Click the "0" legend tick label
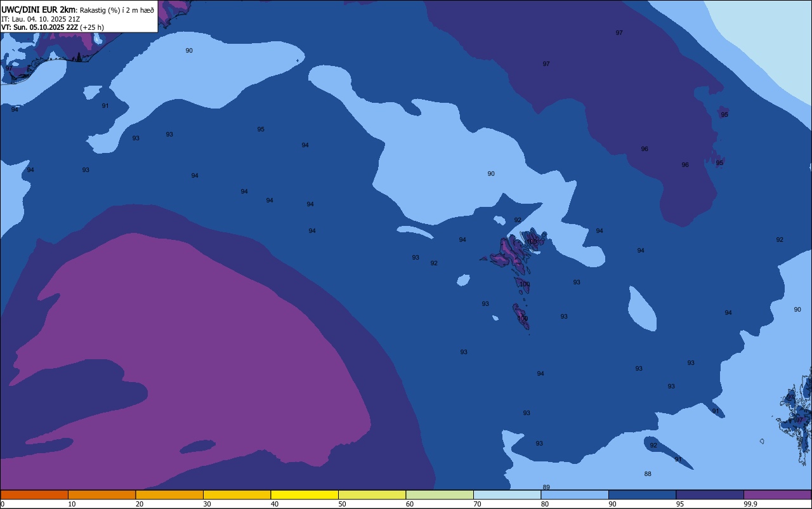 click(3, 504)
